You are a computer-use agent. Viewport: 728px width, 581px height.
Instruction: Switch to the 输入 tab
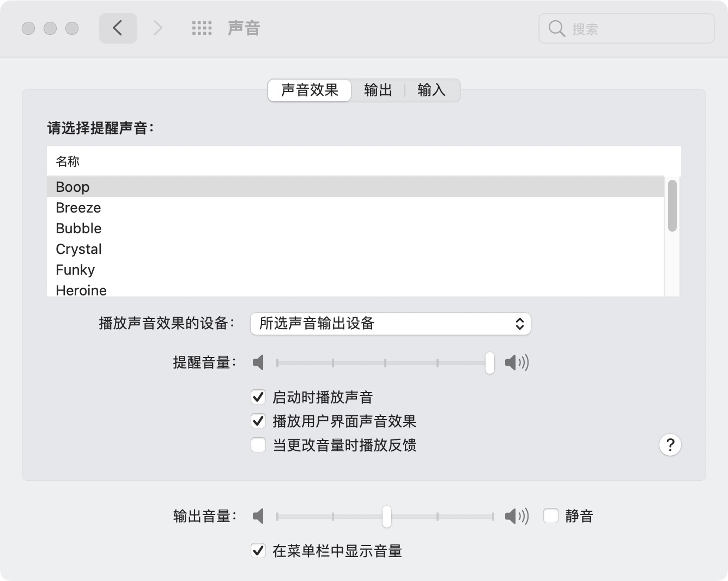pyautogui.click(x=431, y=90)
